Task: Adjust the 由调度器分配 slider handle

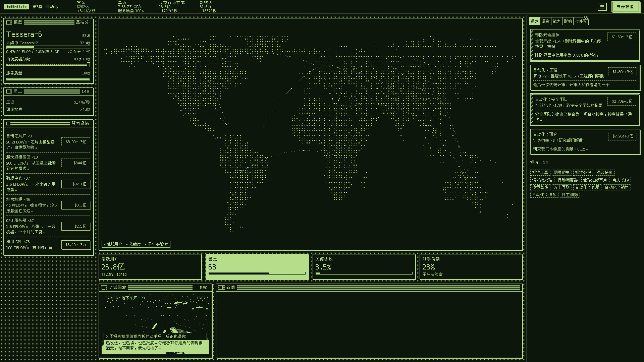Action: coord(88,65)
